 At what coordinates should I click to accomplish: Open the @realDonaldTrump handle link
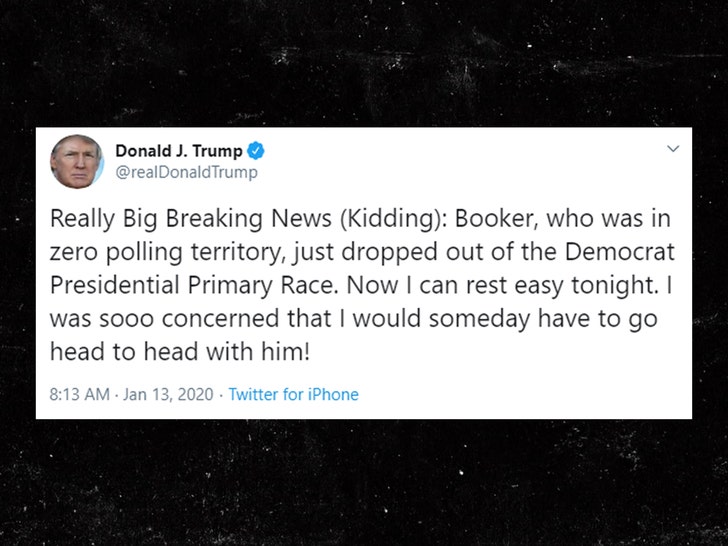click(186, 172)
